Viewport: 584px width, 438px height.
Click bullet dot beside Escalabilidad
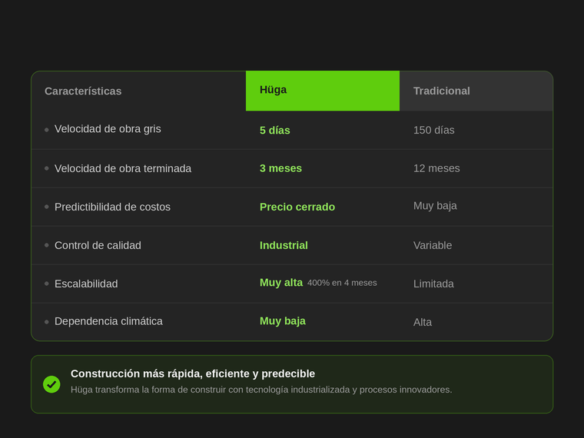pyautogui.click(x=47, y=283)
